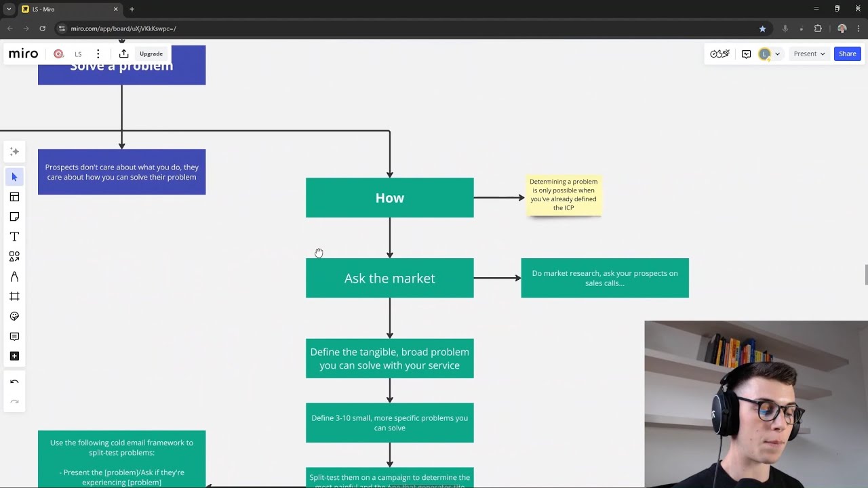Screen dimensions: 868x488
Task: Click the Upgrade button
Action: (x=151, y=54)
